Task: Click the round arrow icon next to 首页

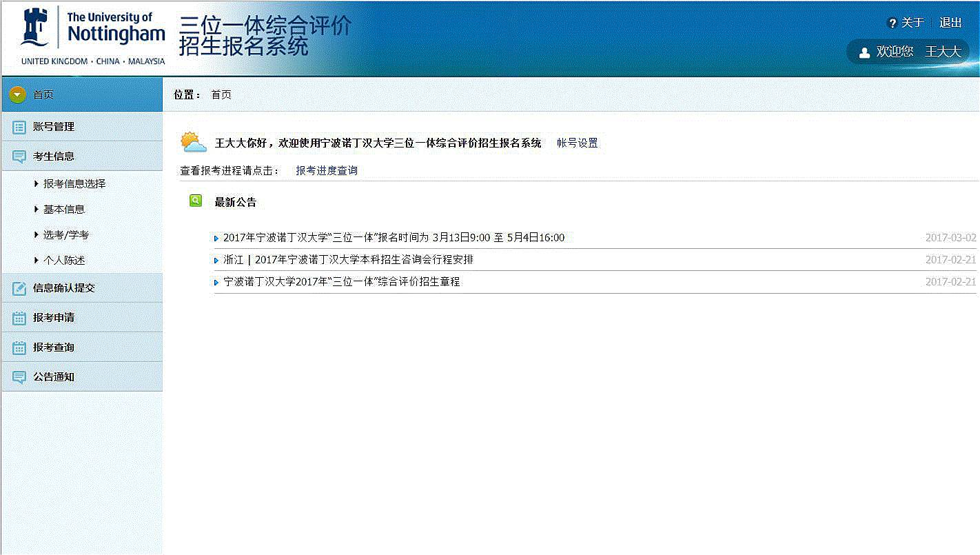Action: [x=18, y=94]
